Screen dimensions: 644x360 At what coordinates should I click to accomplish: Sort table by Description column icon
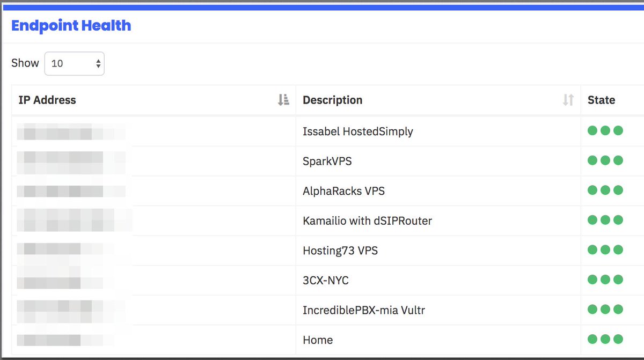[x=568, y=100]
